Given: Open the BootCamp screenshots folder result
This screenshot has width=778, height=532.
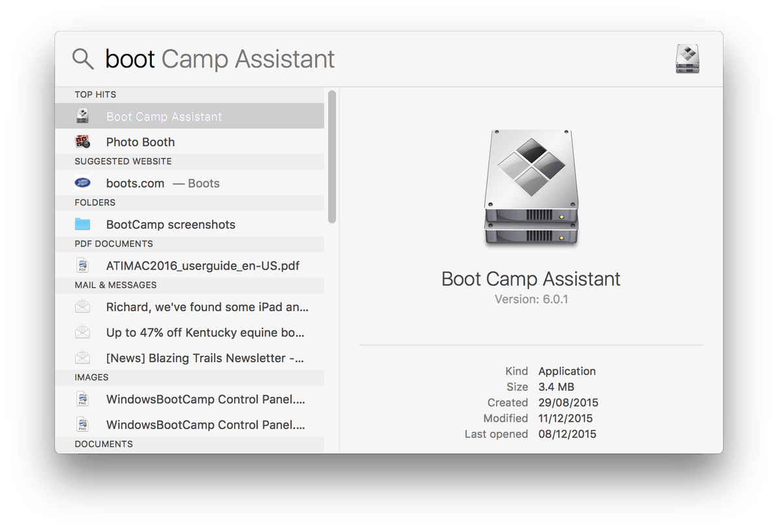Looking at the screenshot, I should click(171, 225).
